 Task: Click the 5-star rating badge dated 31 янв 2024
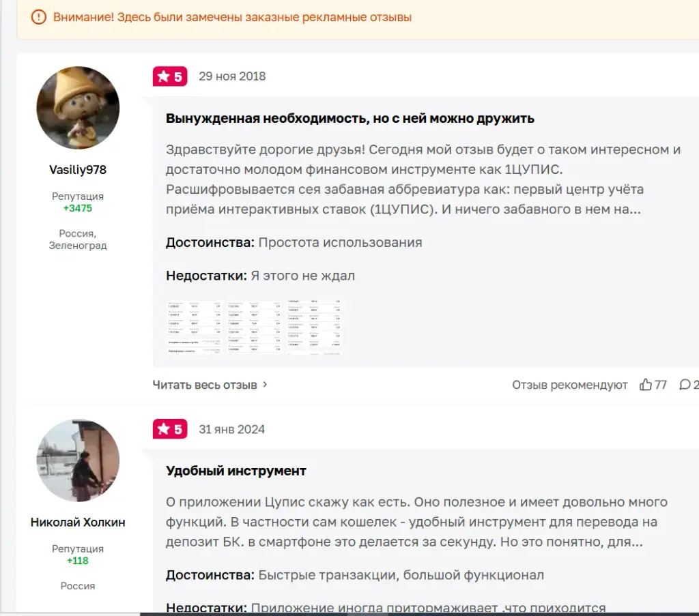[170, 429]
